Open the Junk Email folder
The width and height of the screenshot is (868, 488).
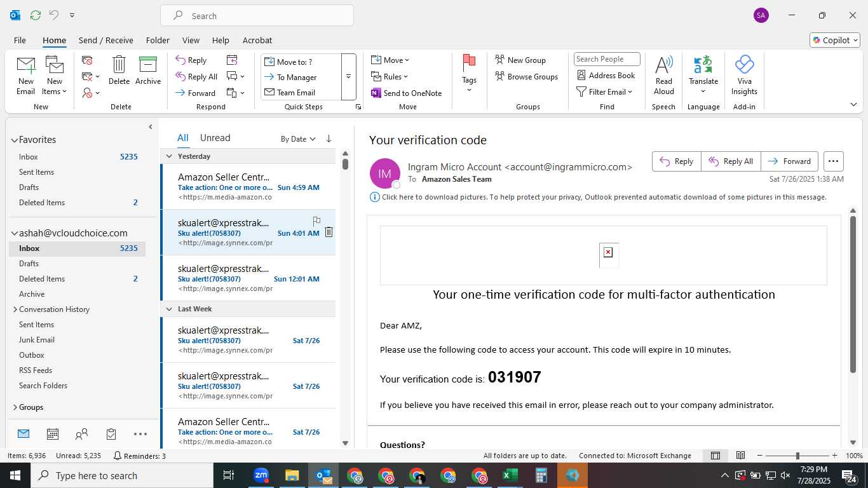point(37,340)
